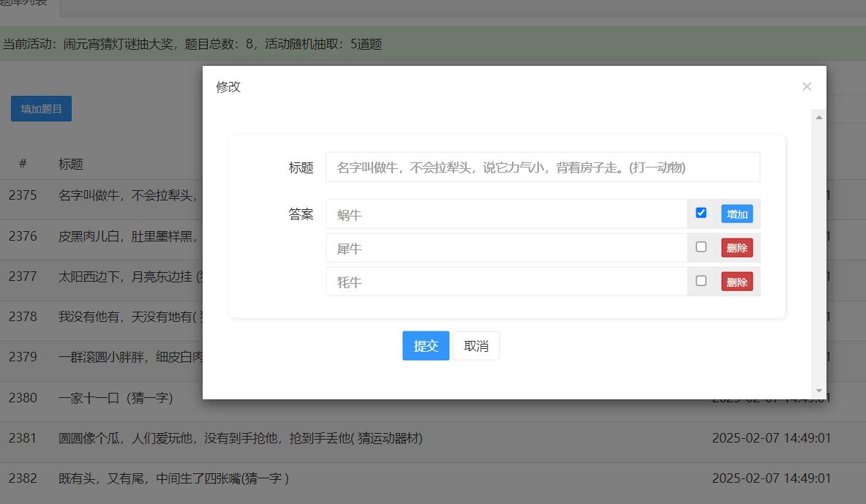Submit the form with 提交 button
This screenshot has width=866, height=504.
point(426,346)
